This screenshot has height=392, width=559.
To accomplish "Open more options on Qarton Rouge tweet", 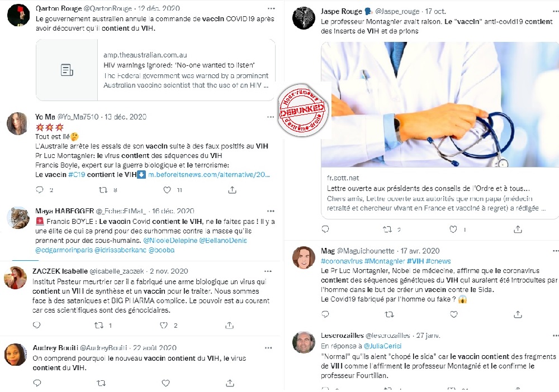I will [271, 8].
